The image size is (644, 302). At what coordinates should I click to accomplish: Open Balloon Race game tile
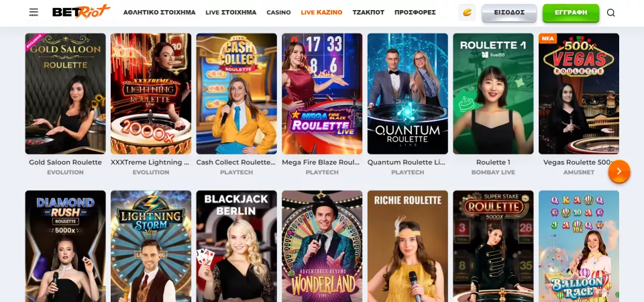tap(579, 246)
